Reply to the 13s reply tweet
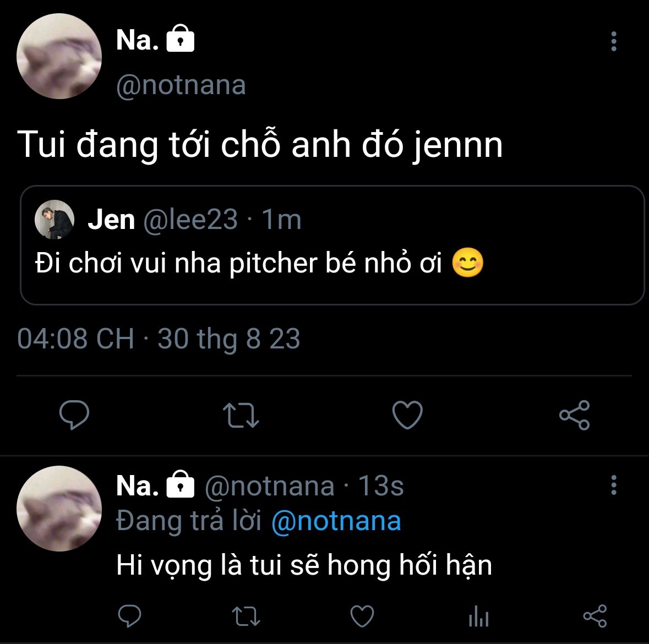The height and width of the screenshot is (644, 649). click(x=130, y=616)
